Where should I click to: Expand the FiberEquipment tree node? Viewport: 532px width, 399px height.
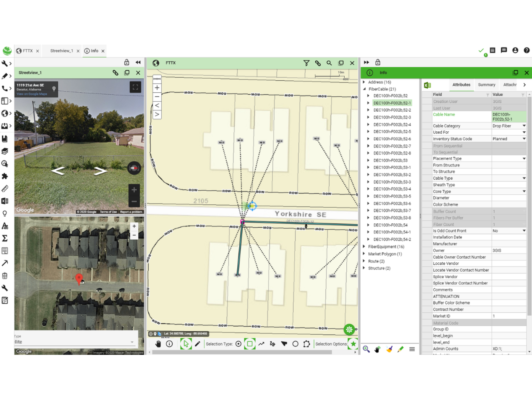pyautogui.click(x=364, y=246)
